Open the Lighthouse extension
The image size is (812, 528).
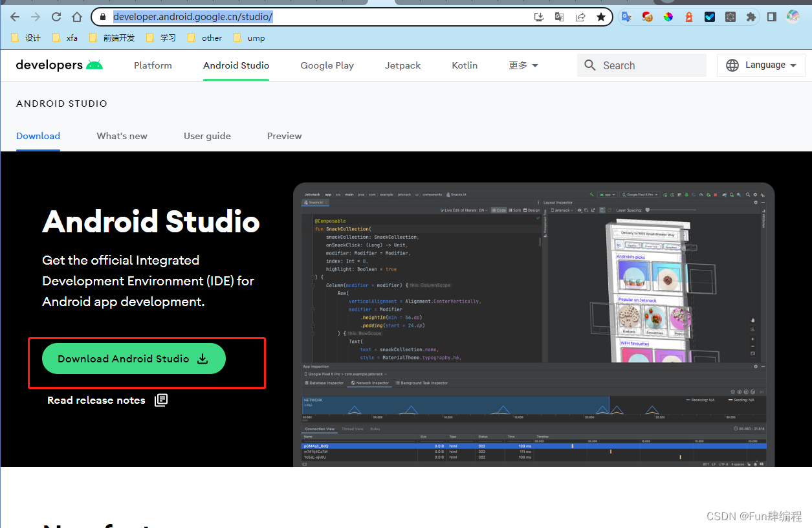(x=689, y=17)
